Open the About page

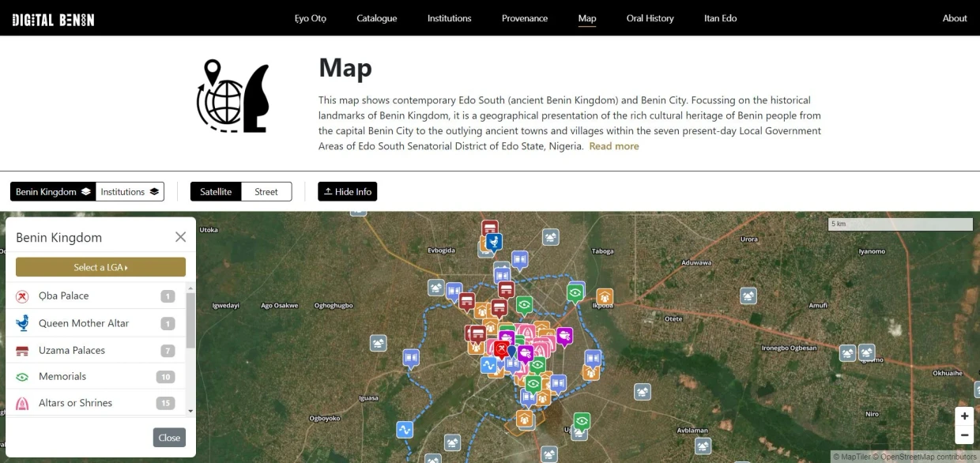click(x=955, y=18)
